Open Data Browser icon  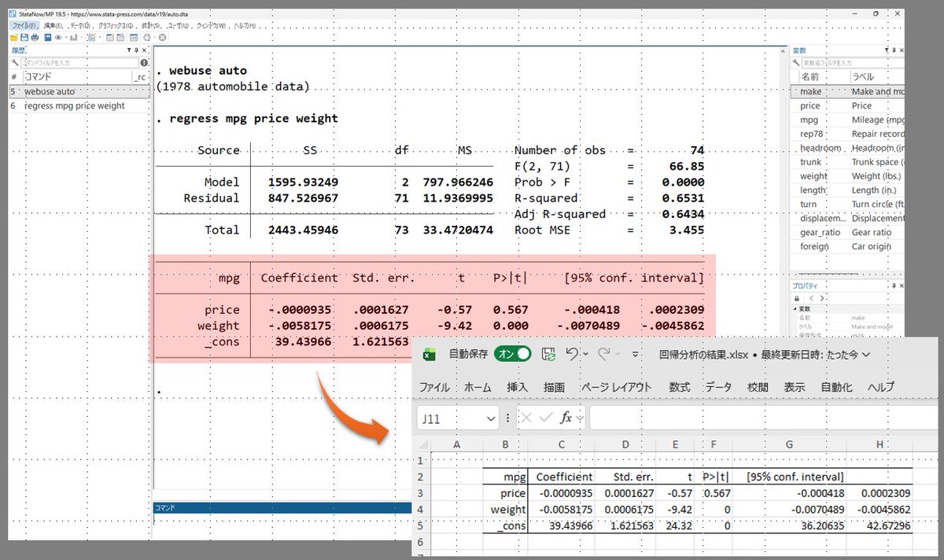tap(120, 38)
